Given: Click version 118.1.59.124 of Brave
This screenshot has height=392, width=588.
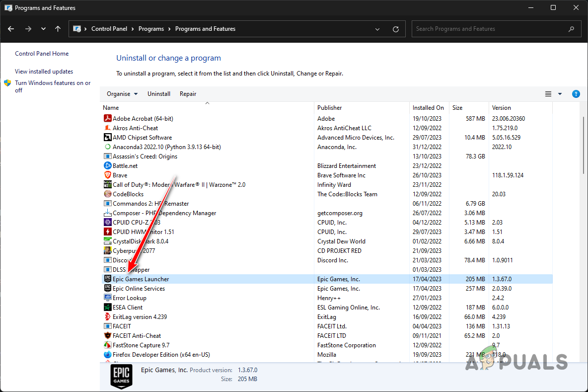Looking at the screenshot, I should pyautogui.click(x=508, y=175).
